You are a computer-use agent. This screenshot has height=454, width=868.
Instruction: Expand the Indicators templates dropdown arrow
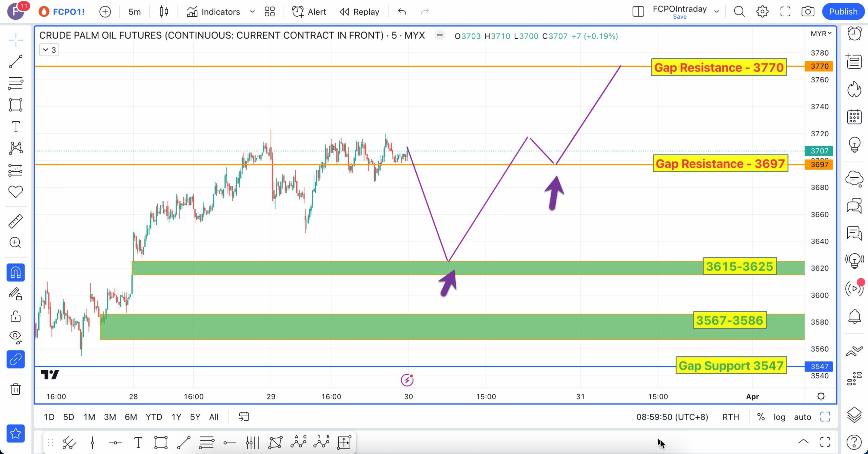(252, 12)
